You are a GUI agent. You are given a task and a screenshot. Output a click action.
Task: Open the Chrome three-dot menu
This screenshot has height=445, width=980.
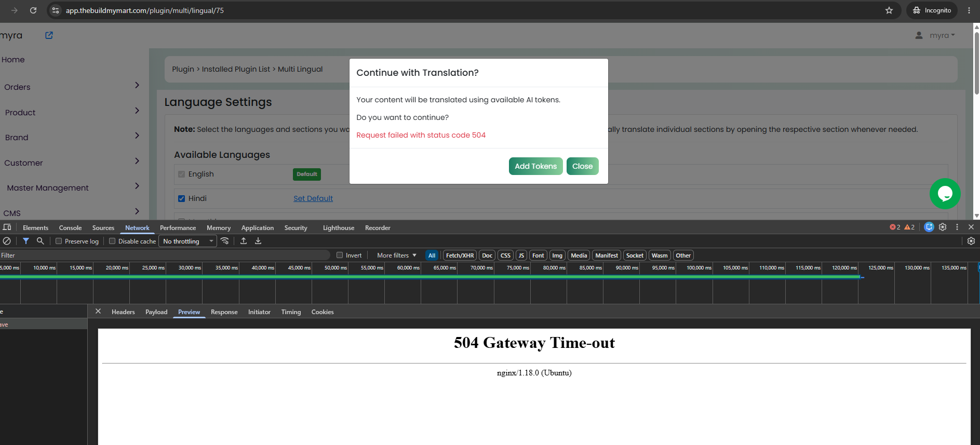[969, 10]
